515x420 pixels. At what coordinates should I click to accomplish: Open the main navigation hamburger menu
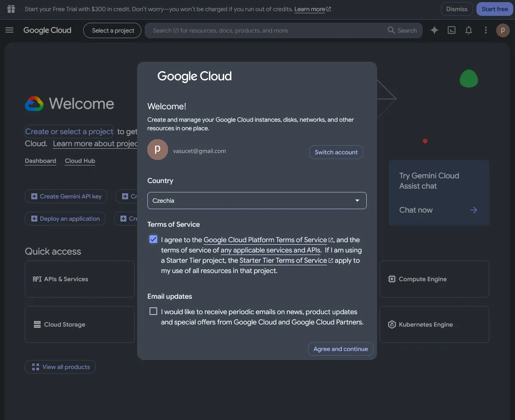click(x=9, y=30)
